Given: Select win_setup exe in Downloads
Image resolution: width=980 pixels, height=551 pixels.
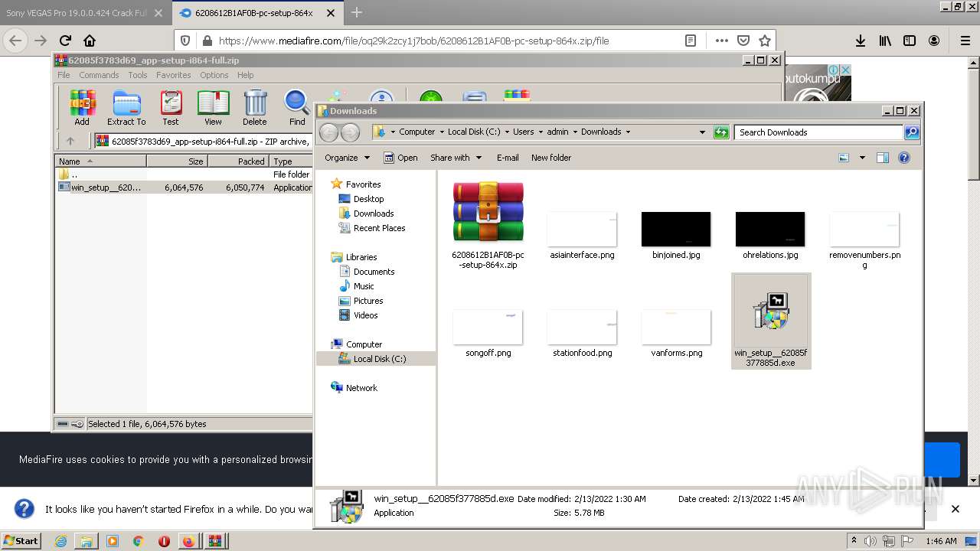Looking at the screenshot, I should click(771, 321).
